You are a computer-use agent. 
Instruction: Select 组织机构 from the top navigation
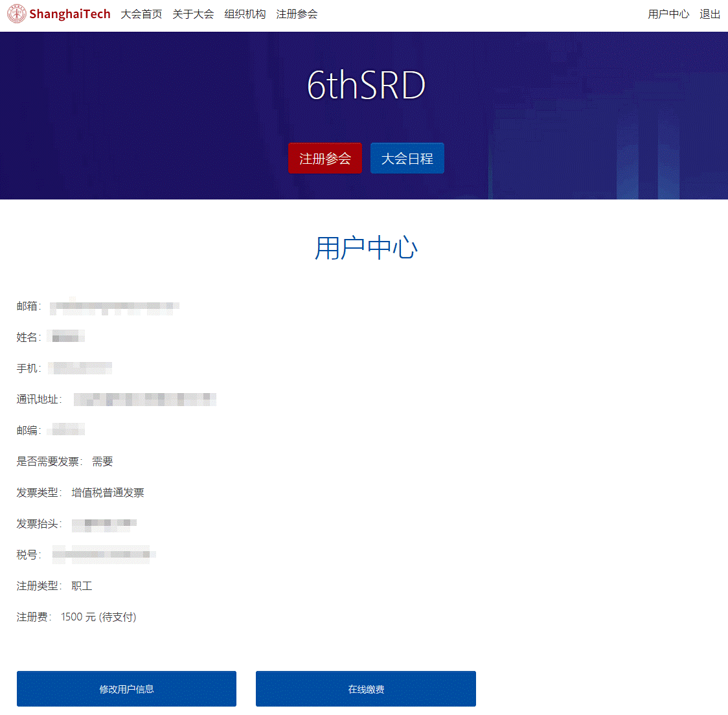[245, 14]
